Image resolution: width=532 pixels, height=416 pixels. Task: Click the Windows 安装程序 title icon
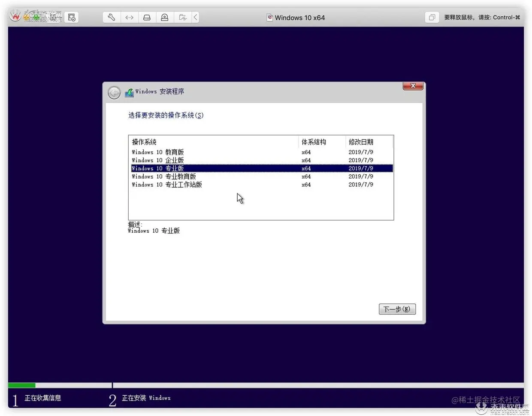[x=129, y=92]
